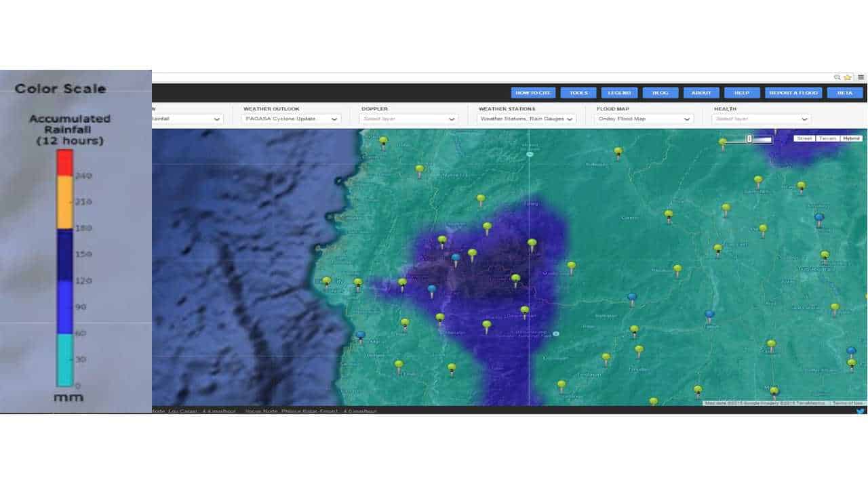868x488 pixels.
Task: Select the yellow rain gauge pin at the map's top-left
Action: 383,141
